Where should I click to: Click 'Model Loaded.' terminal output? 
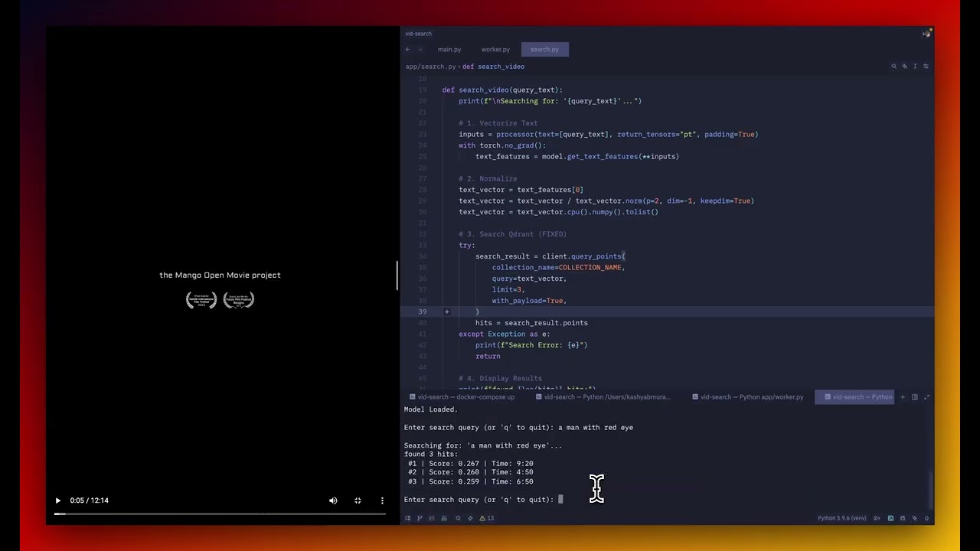point(430,409)
